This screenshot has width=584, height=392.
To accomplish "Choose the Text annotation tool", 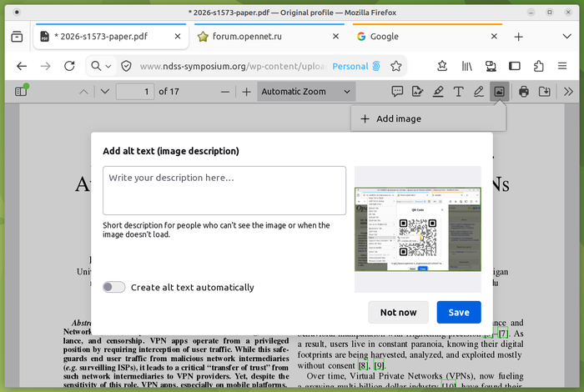I will click(459, 91).
